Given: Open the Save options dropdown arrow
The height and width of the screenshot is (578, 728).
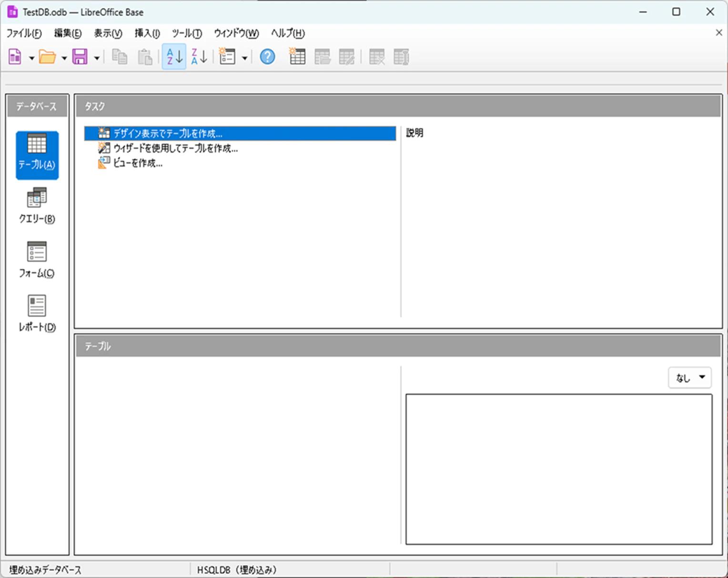Looking at the screenshot, I should point(96,58).
